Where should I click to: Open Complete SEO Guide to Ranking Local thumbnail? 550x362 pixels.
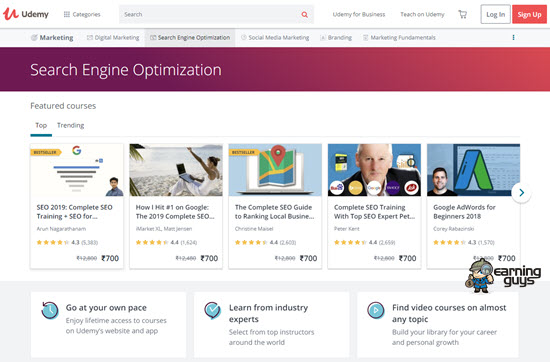pos(275,170)
